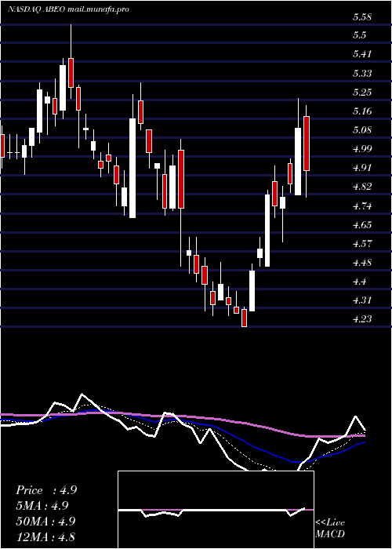Viewport: 392px width, 549px height.
Task: Select the 5.33 price axis label
Action: (x=362, y=74)
